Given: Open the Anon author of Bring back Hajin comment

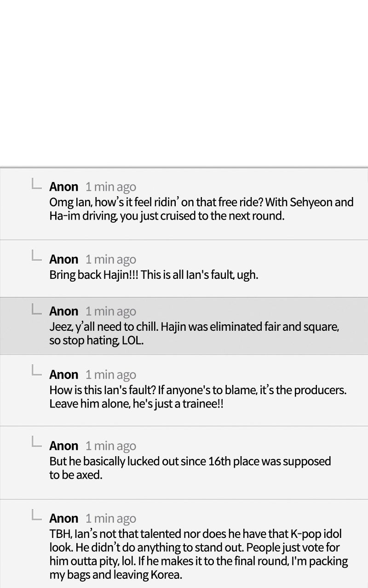Looking at the screenshot, I should [64, 259].
